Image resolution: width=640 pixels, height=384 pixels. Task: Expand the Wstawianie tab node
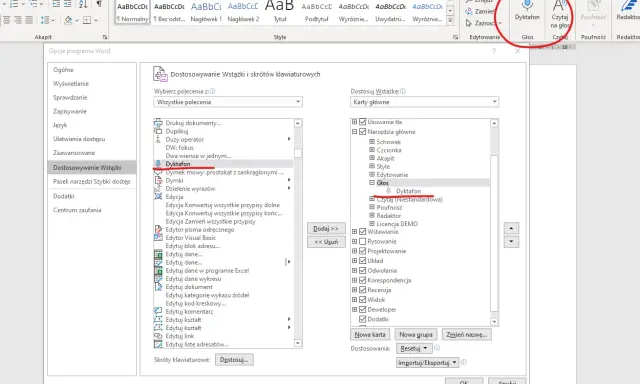pyautogui.click(x=354, y=232)
